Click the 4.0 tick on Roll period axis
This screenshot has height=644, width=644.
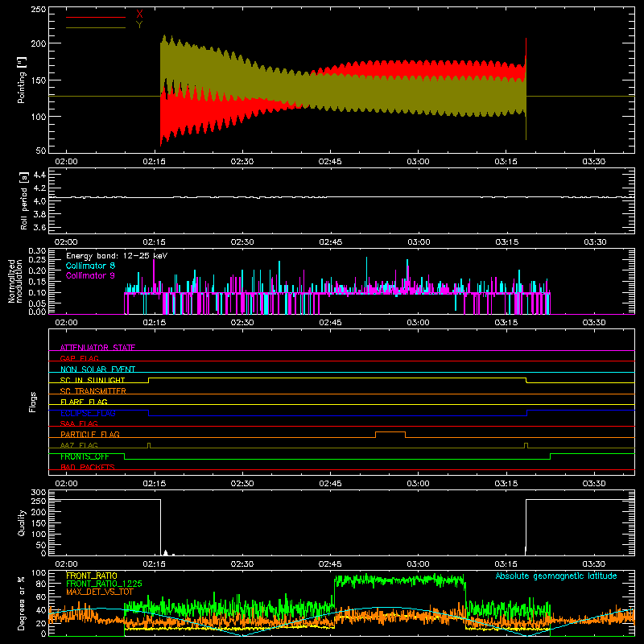pos(39,201)
